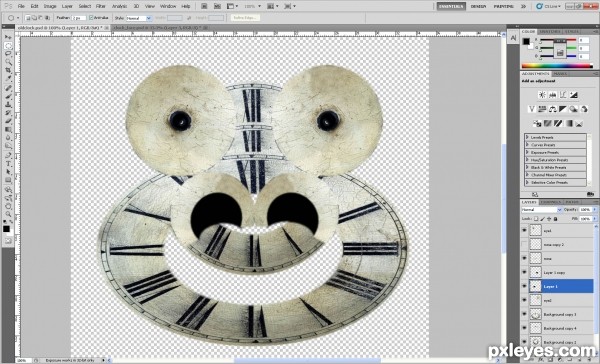Launch Bridge from the application bar
The height and width of the screenshot is (364, 600).
tap(204, 6)
